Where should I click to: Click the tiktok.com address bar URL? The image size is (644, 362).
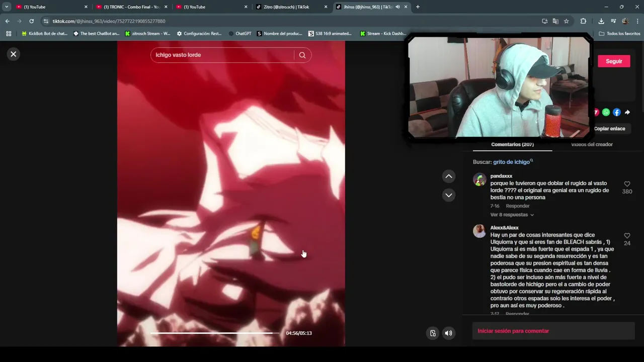pos(109,21)
